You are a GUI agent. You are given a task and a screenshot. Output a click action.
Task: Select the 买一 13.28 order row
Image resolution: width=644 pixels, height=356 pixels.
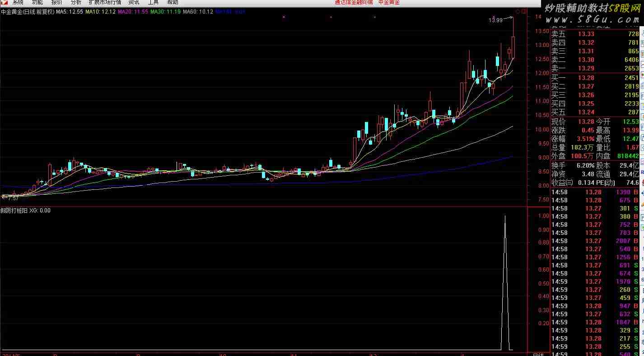595,78
